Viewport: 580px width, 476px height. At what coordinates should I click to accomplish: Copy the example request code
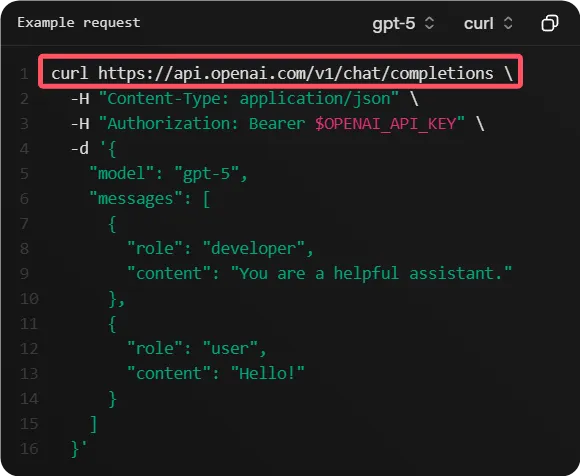(550, 23)
